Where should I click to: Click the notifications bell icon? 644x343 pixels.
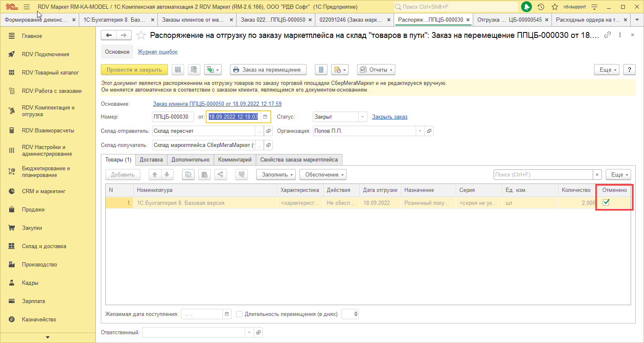point(527,7)
